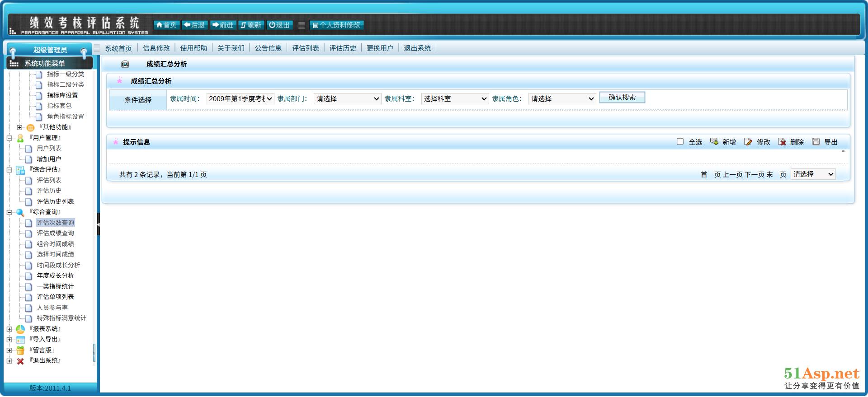868x397 pixels.
Task: Open 公告信息 in the top menu
Action: (x=268, y=48)
